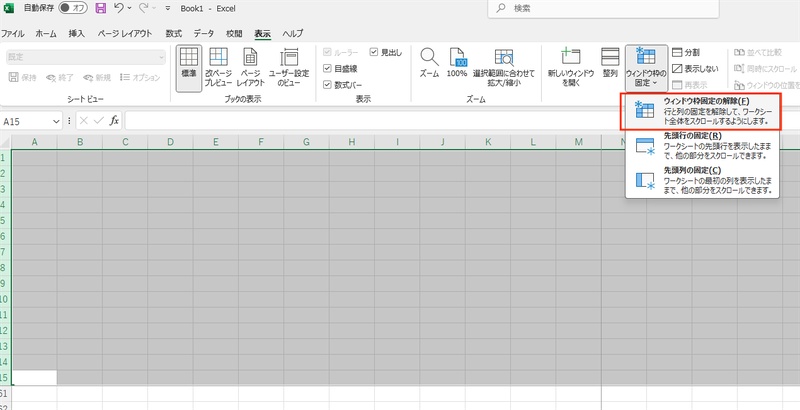Open the ページ レイアウト ribbon tab
The width and height of the screenshot is (800, 410).
click(x=124, y=34)
